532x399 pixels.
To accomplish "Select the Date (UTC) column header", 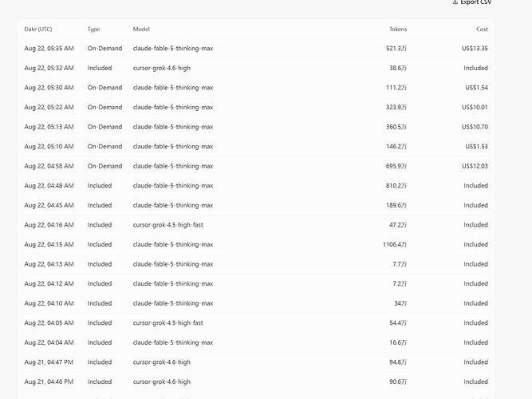I will click(38, 30).
